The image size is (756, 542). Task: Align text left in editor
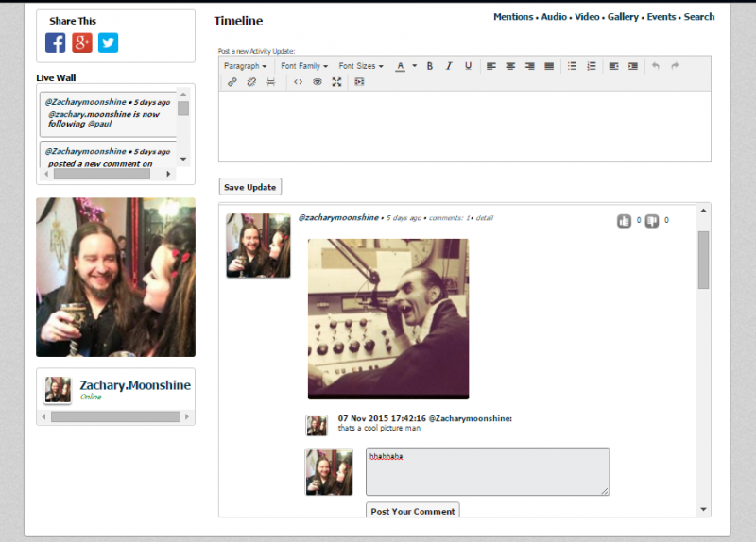tap(490, 66)
